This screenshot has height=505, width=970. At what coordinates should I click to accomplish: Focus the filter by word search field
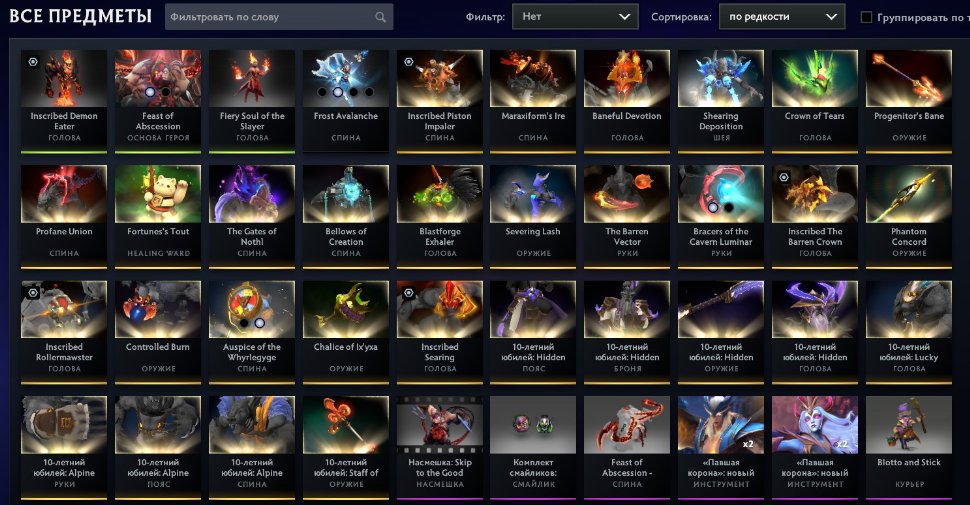pos(279,17)
